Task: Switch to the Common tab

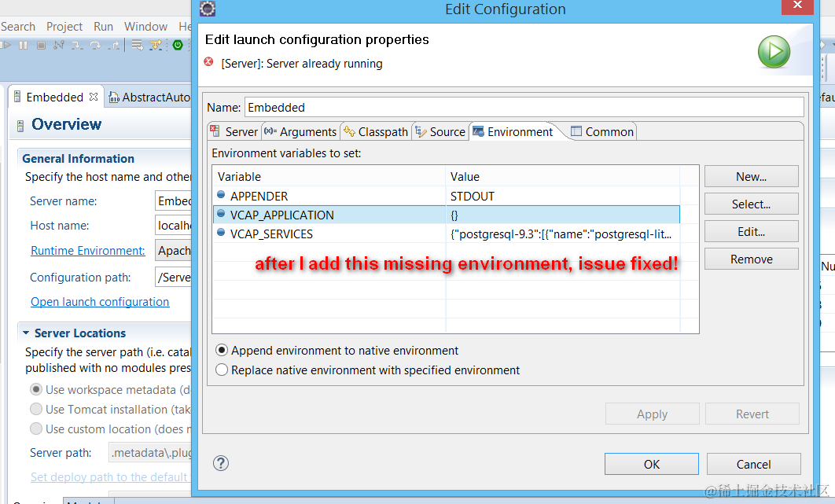Action: pos(602,131)
